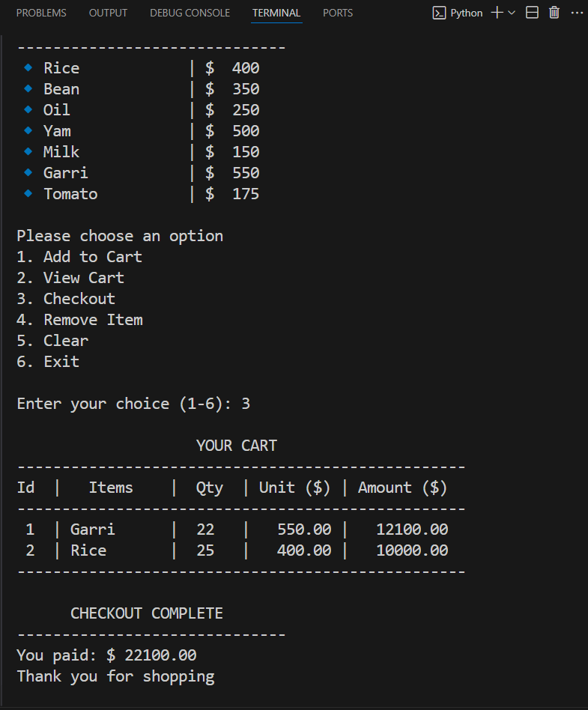Image resolution: width=588 pixels, height=710 pixels.
Task: Click the price '150' next to Milk
Action: click(246, 152)
